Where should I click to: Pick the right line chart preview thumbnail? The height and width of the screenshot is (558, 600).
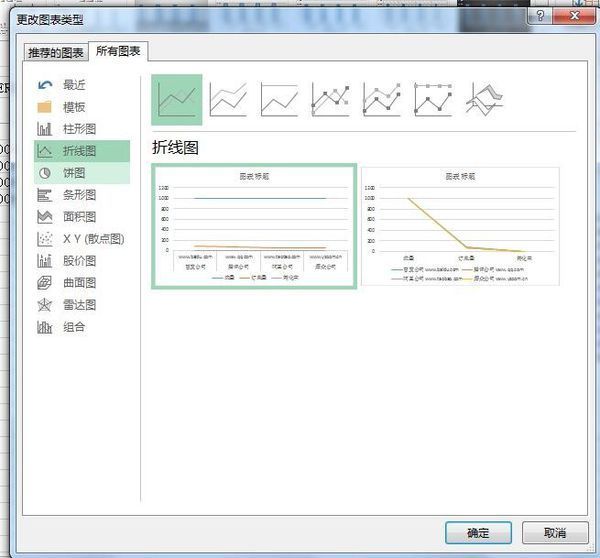point(460,226)
